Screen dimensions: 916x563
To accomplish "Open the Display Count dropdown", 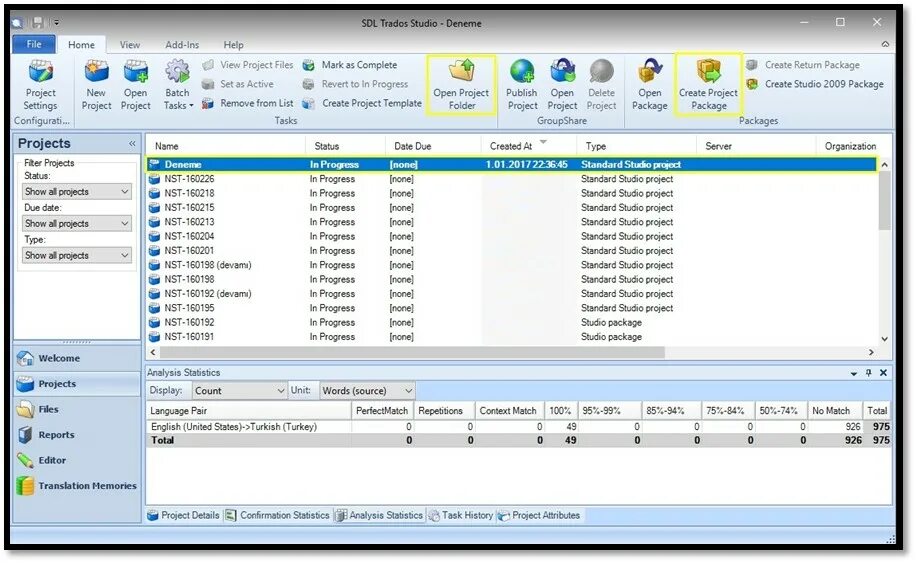I will click(x=239, y=391).
